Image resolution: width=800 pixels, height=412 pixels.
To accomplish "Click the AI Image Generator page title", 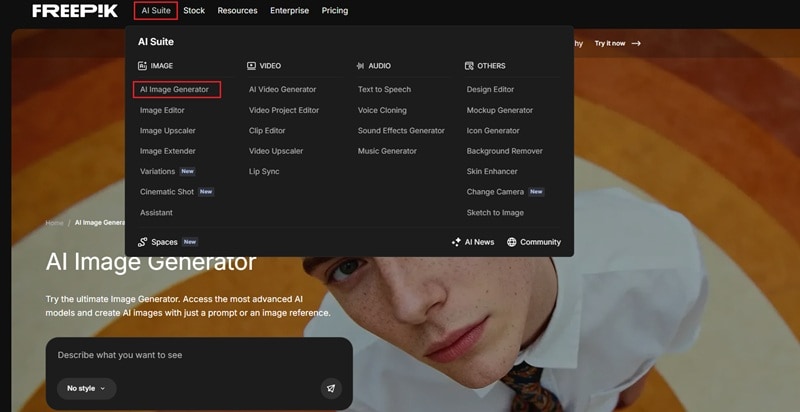I will [x=151, y=264].
